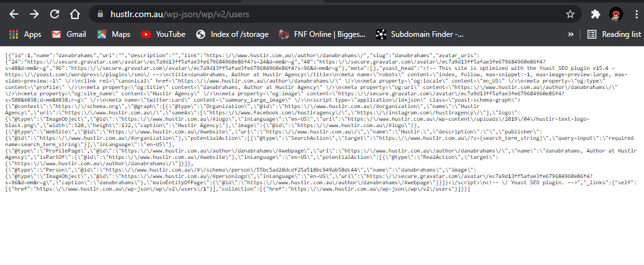Open the Extensions puzzle menu
The height and width of the screenshot is (265, 644).
coord(595,14)
